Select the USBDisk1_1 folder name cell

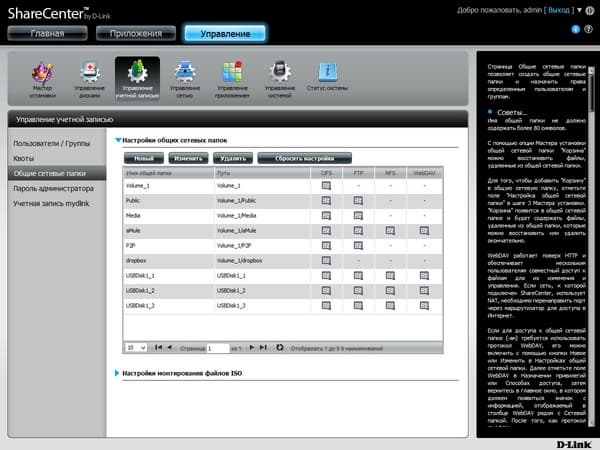click(x=168, y=276)
